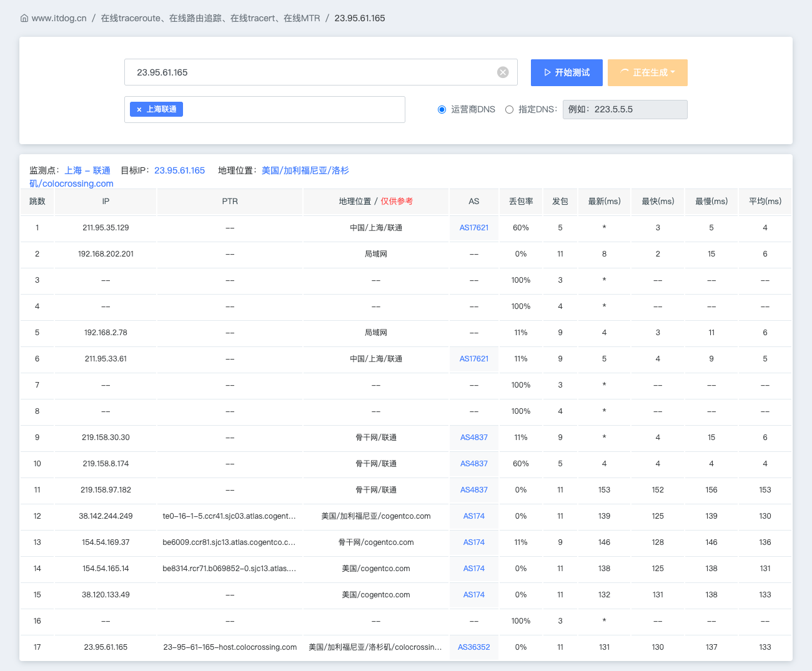812x671 pixels.
Task: Click 美国/加利福尼亚/cogentco.com location in hop 12
Action: tap(376, 516)
